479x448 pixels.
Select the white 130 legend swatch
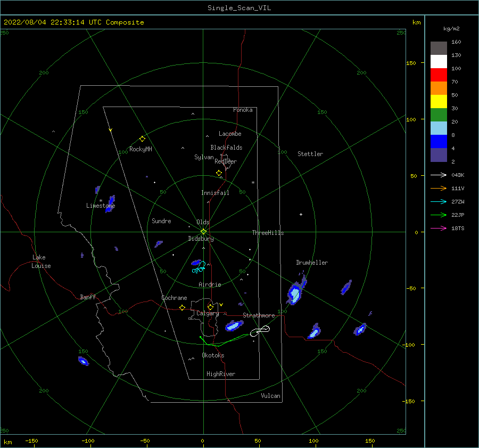click(x=439, y=61)
